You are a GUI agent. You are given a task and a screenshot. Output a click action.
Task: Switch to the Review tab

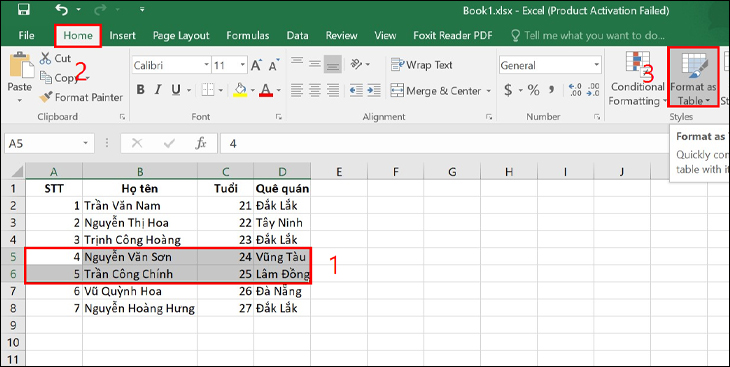click(341, 35)
